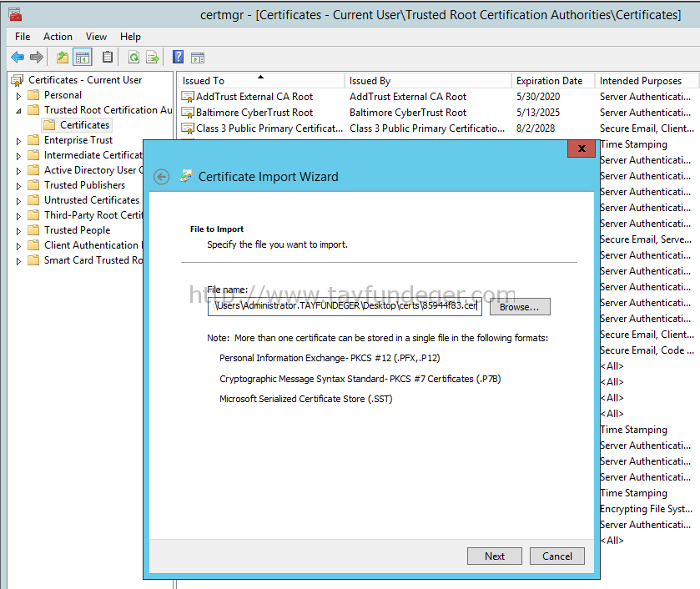Click the gray Forward arrow in toolbar
Viewport: 700px width, 589px height.
[x=37, y=58]
